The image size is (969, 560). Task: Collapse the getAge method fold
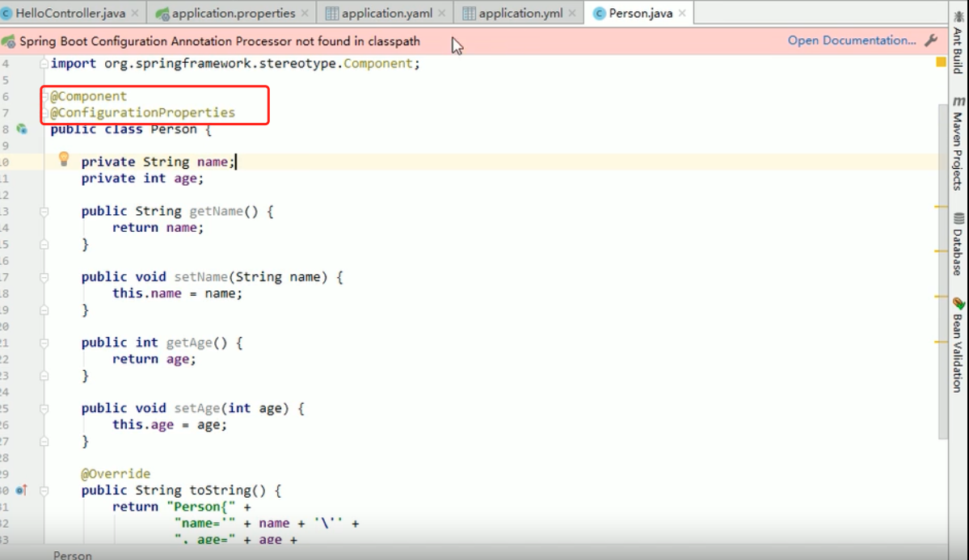coord(44,343)
